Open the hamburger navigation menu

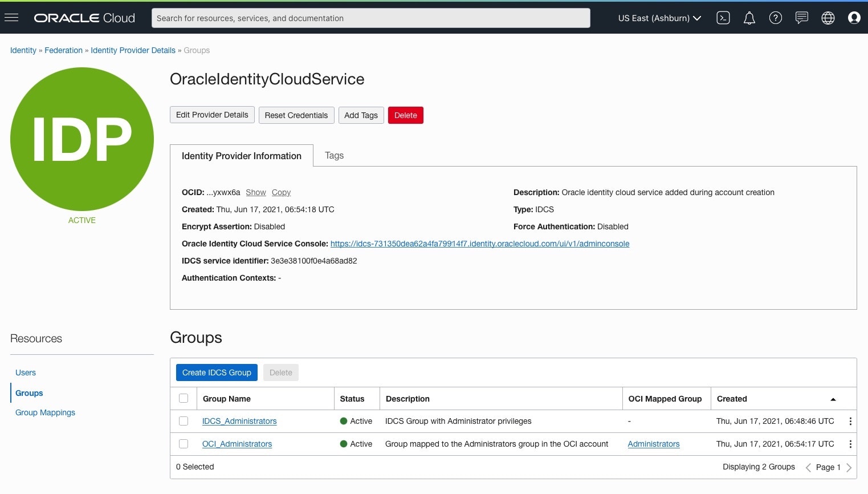point(11,18)
